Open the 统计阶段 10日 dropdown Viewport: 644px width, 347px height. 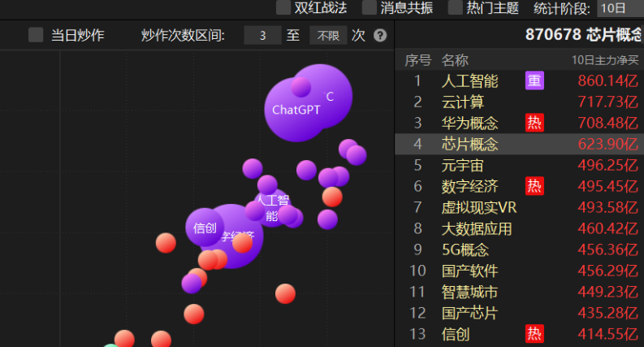(x=620, y=8)
